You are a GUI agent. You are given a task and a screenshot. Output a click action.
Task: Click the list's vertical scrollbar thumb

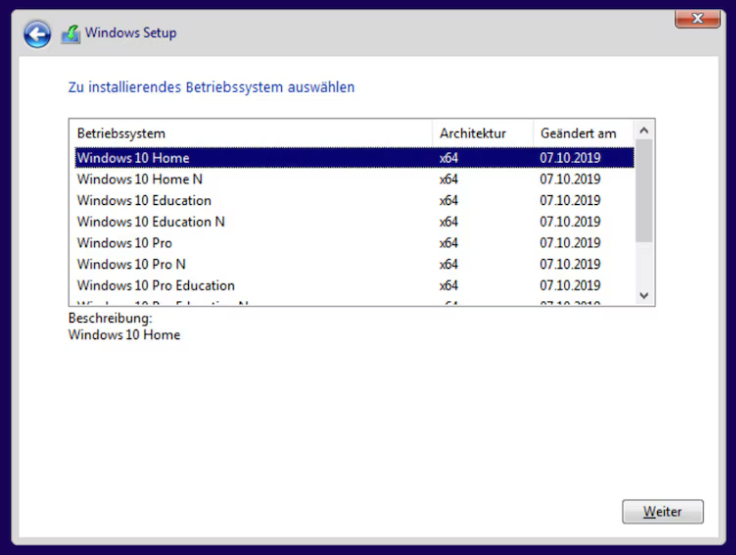(644, 191)
